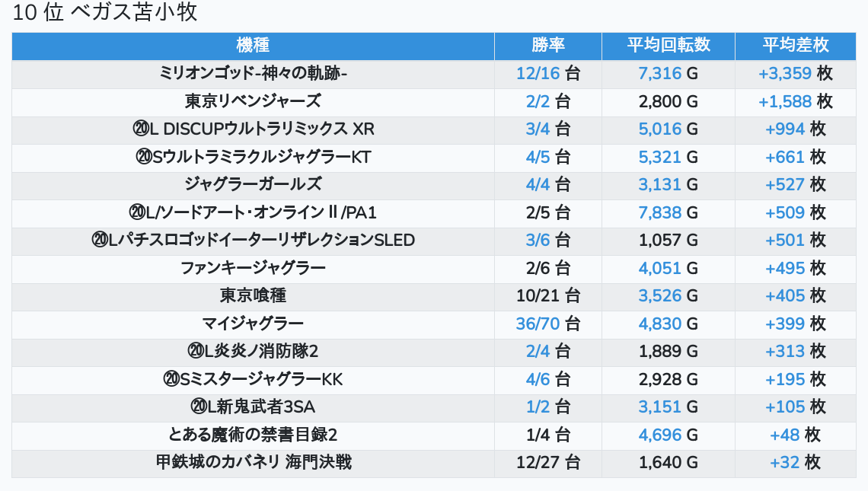Select the 東京リベンジャーズ machine name
The image size is (868, 491).
point(253,101)
